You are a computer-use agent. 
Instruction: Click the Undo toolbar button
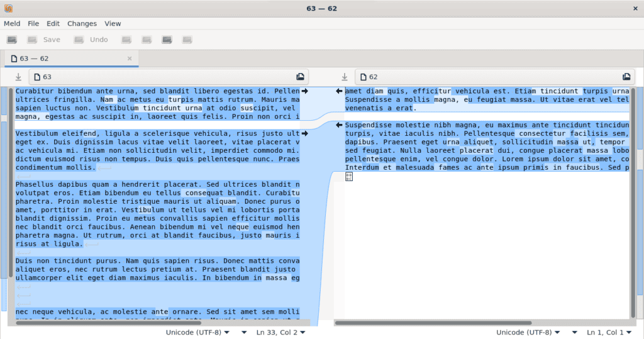point(91,40)
